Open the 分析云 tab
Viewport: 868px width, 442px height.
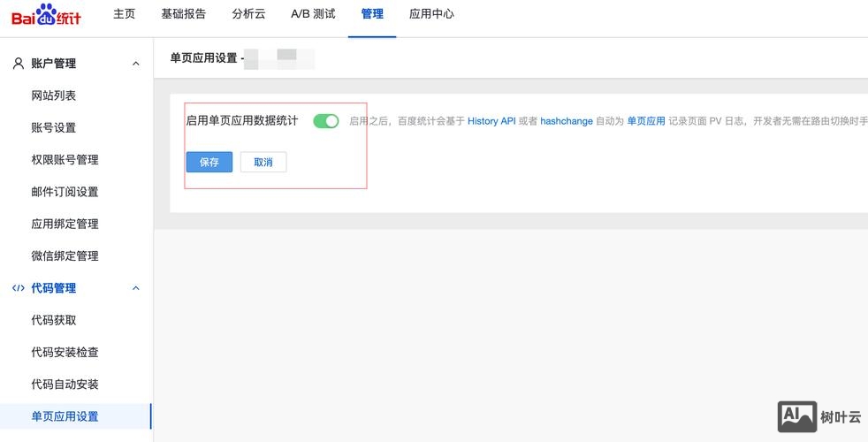[248, 14]
